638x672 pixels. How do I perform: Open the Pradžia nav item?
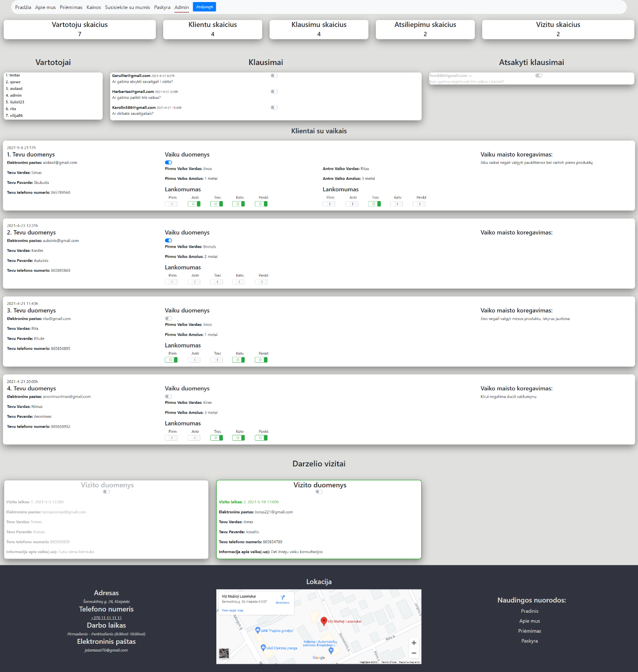tap(23, 7)
